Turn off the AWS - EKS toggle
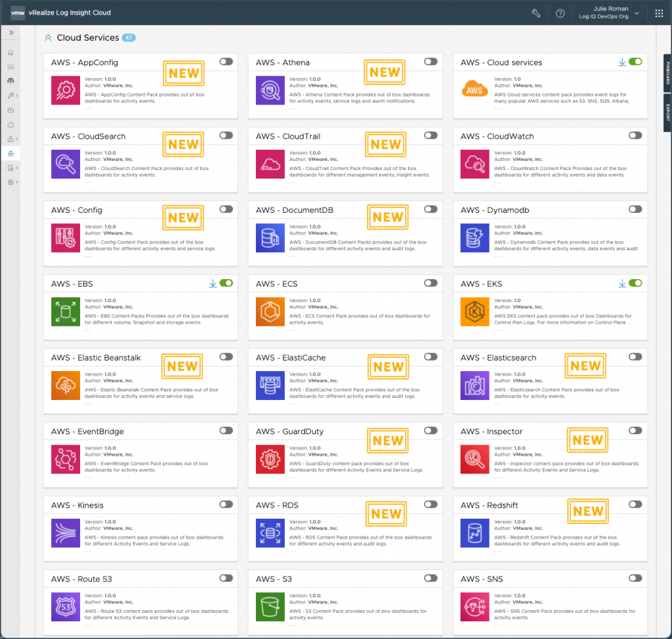The width and height of the screenshot is (672, 639). (x=635, y=283)
